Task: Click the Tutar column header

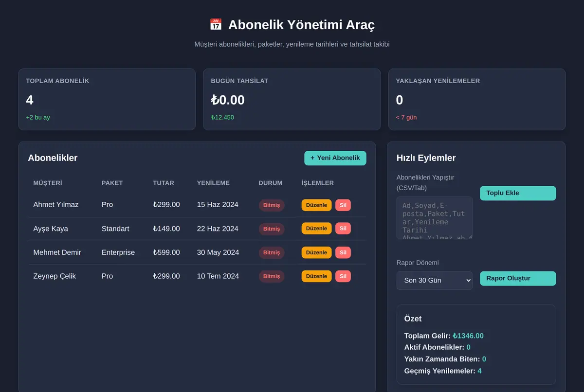Action: click(x=164, y=183)
